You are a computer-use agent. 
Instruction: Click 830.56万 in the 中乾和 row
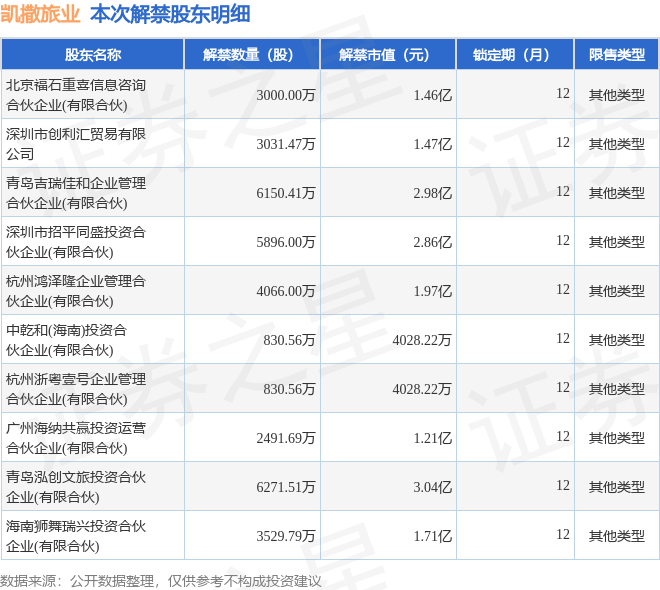(x=289, y=340)
